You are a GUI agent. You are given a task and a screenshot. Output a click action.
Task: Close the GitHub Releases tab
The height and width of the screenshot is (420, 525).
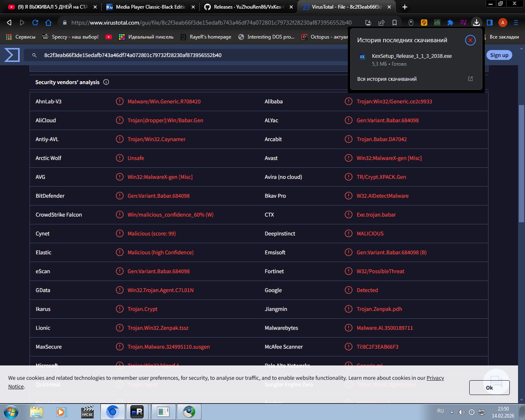(x=291, y=7)
